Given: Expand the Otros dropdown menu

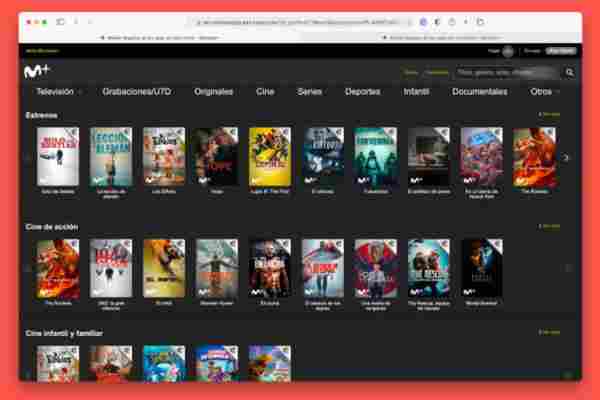Looking at the screenshot, I should [544, 92].
